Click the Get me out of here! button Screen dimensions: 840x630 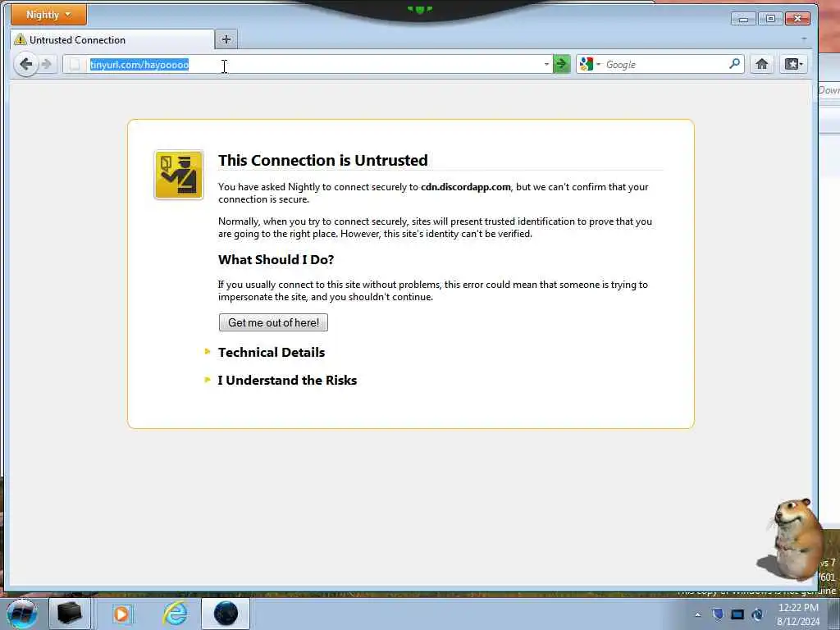(273, 322)
